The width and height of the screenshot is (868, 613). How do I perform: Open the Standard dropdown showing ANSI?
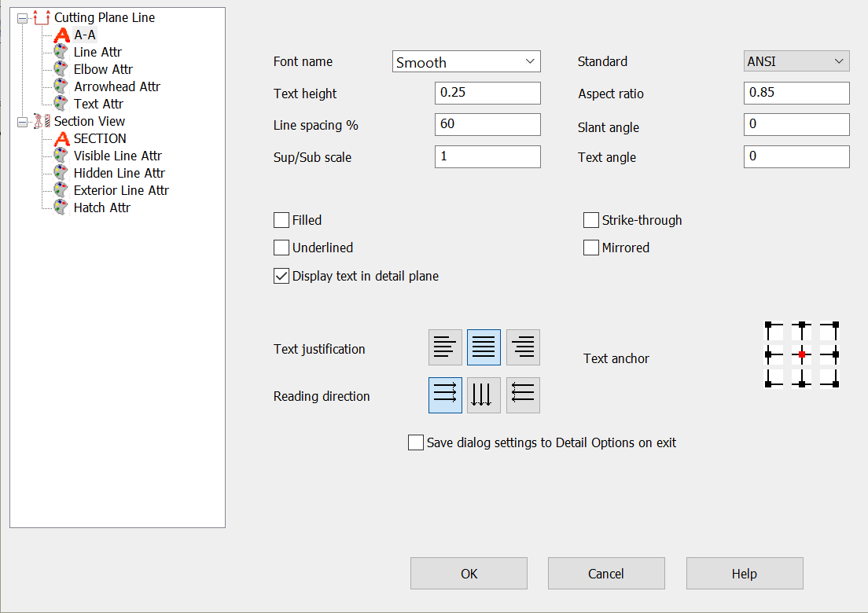796,61
